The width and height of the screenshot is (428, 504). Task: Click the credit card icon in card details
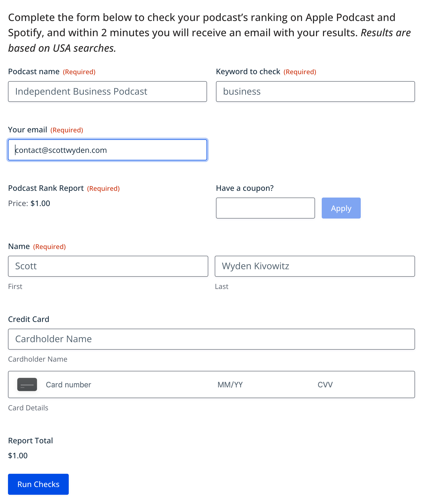click(27, 384)
